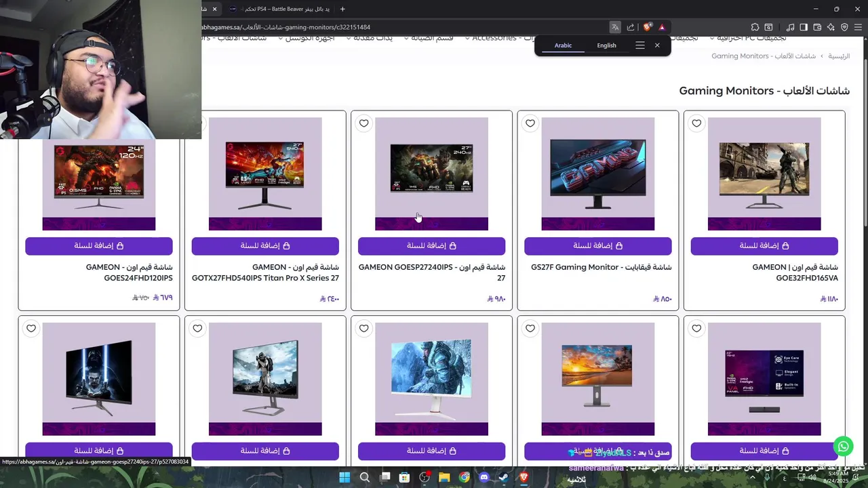Click the Brave icon in taskbar

(524, 477)
